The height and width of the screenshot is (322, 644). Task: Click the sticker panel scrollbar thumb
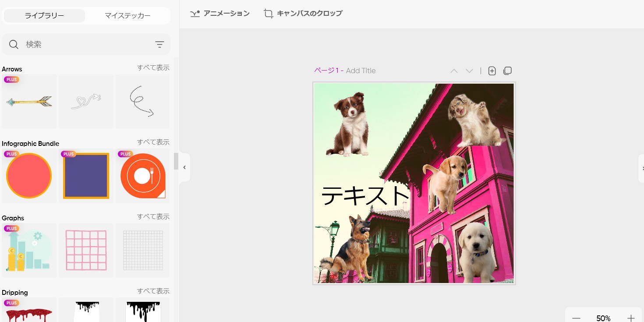point(176,161)
